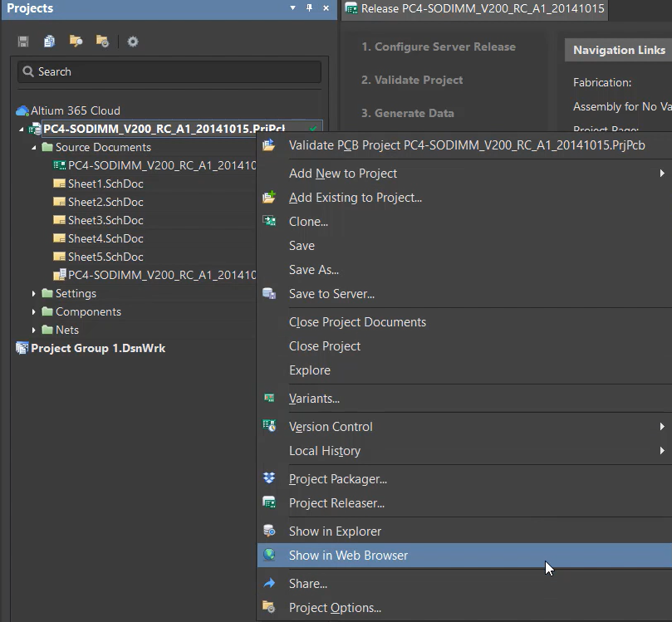The image size is (672, 622).
Task: Open the Projects panel dropdown arrow
Action: pyautogui.click(x=292, y=8)
